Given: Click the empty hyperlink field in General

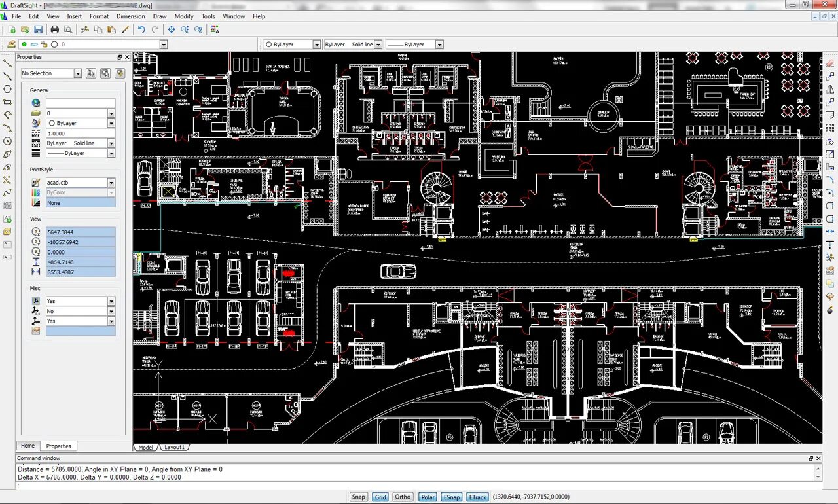Looking at the screenshot, I should (81, 103).
